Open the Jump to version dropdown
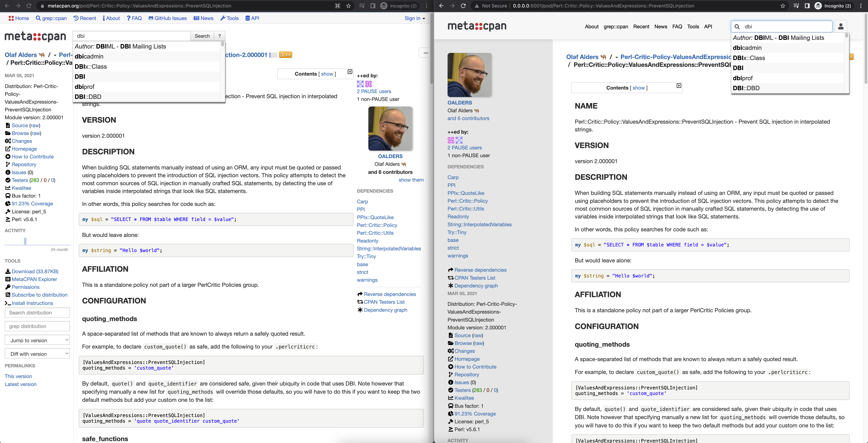868x443 pixels. pyautogui.click(x=37, y=340)
